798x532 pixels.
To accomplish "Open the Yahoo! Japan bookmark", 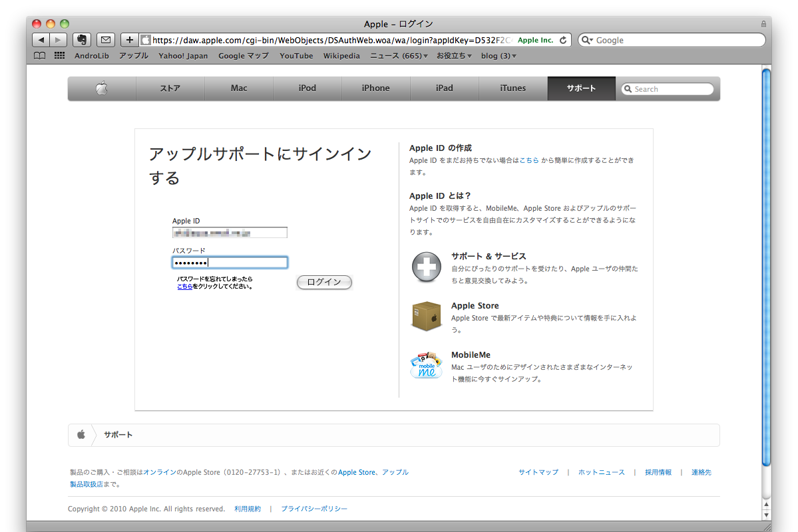I will (x=183, y=55).
